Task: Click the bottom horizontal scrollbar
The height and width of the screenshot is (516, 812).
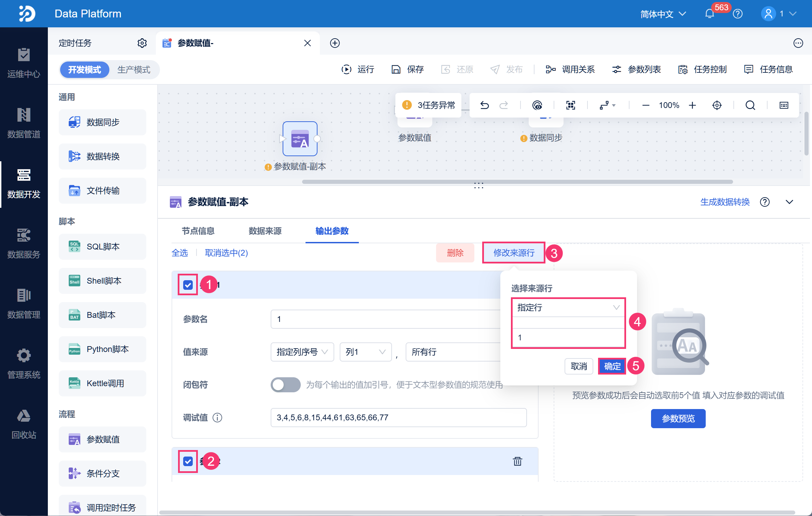Action: coord(477,513)
